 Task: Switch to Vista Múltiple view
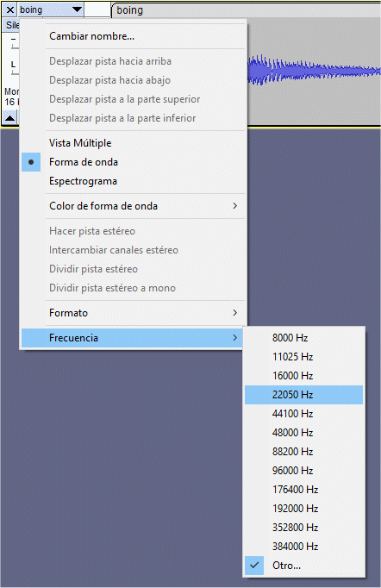click(x=133, y=143)
